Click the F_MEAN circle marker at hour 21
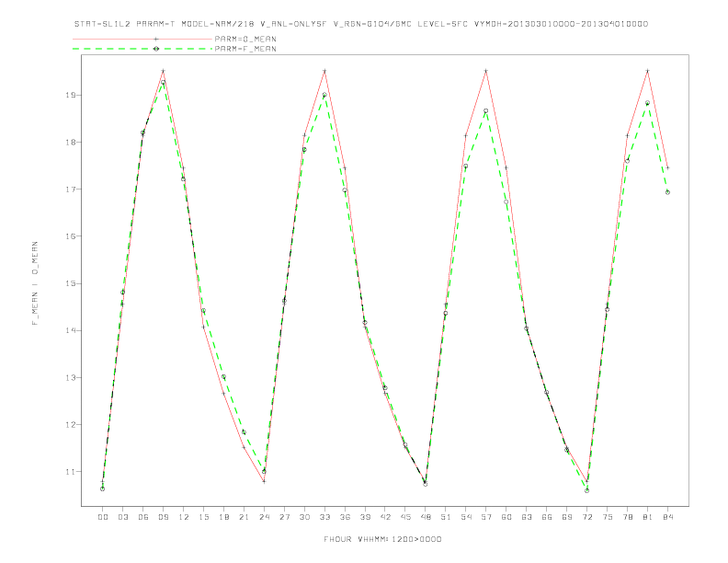Viewport: 728px width, 563px height. point(244,432)
